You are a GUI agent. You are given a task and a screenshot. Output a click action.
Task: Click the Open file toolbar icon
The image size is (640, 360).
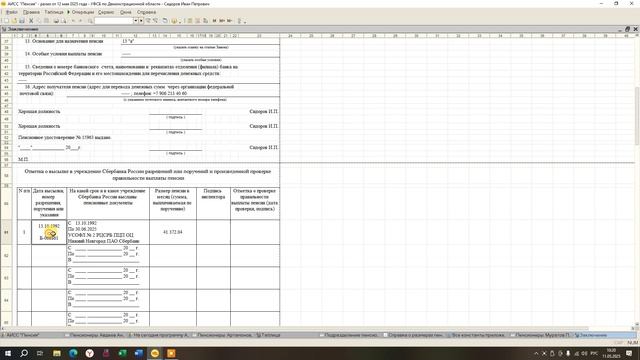[14, 20]
